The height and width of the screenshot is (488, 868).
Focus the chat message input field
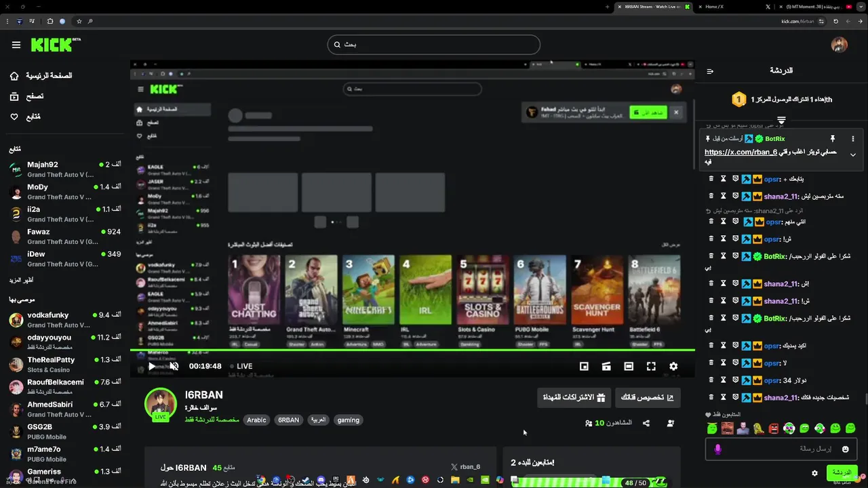(781, 449)
